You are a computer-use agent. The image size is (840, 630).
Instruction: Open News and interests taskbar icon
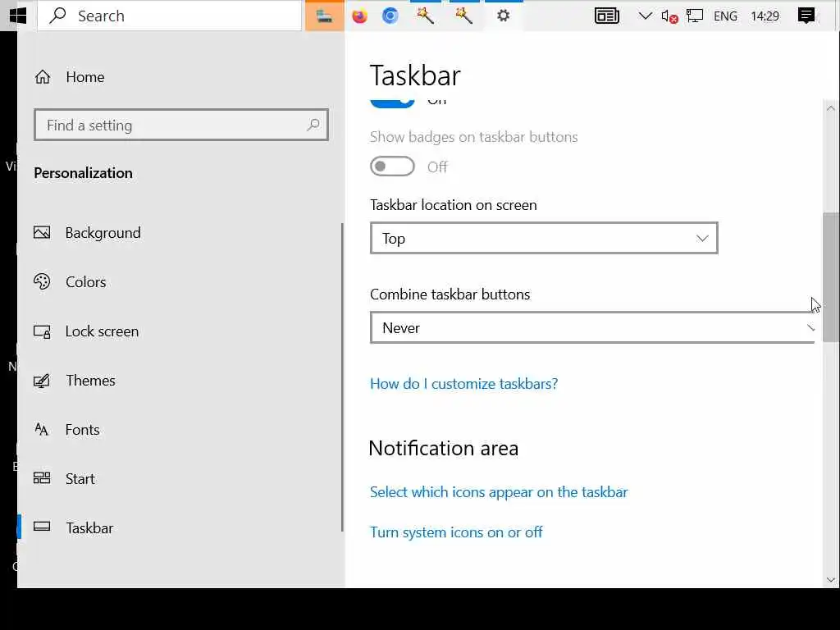pyautogui.click(x=607, y=16)
